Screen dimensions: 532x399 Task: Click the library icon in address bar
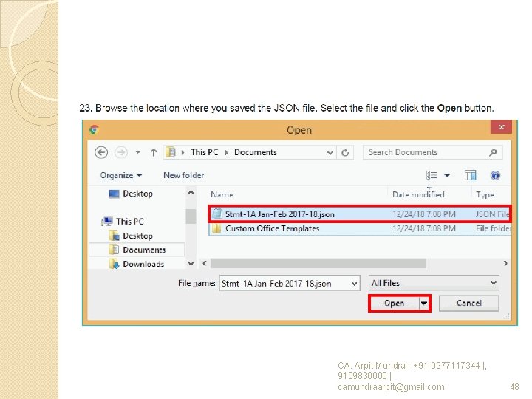point(171,152)
